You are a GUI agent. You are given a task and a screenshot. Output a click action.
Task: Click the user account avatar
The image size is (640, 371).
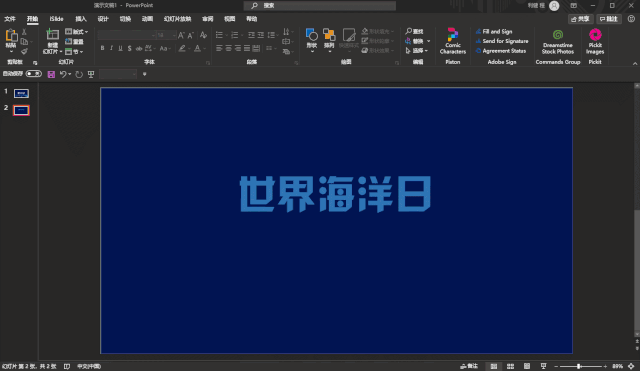click(x=554, y=6)
